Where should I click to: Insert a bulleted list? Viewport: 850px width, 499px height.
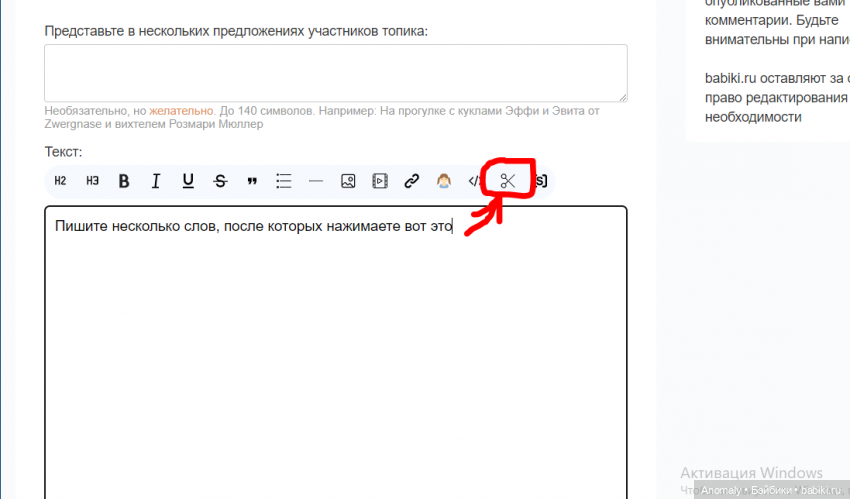284,181
